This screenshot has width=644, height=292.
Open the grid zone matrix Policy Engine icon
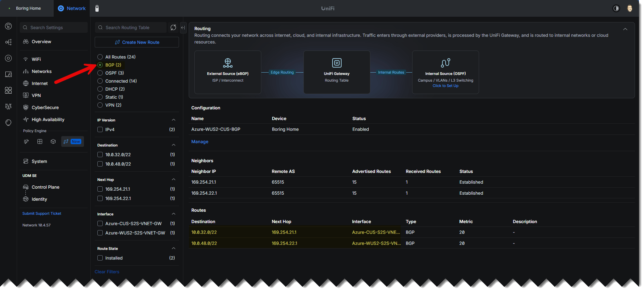point(40,141)
